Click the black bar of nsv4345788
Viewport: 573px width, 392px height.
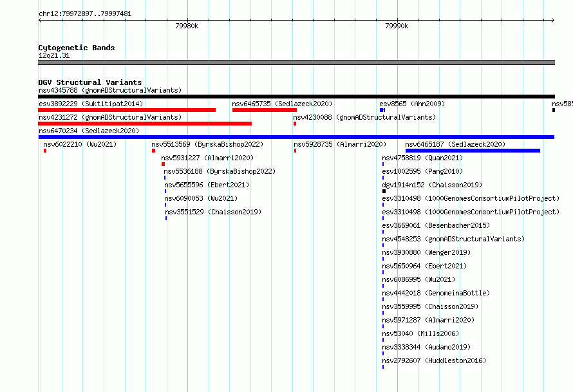pyautogui.click(x=296, y=97)
